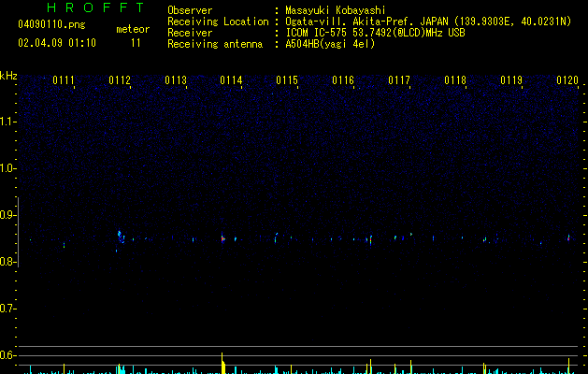588x374 pixels.
Task: Click the 0.7 kHz axis label
Action: pos(7,309)
